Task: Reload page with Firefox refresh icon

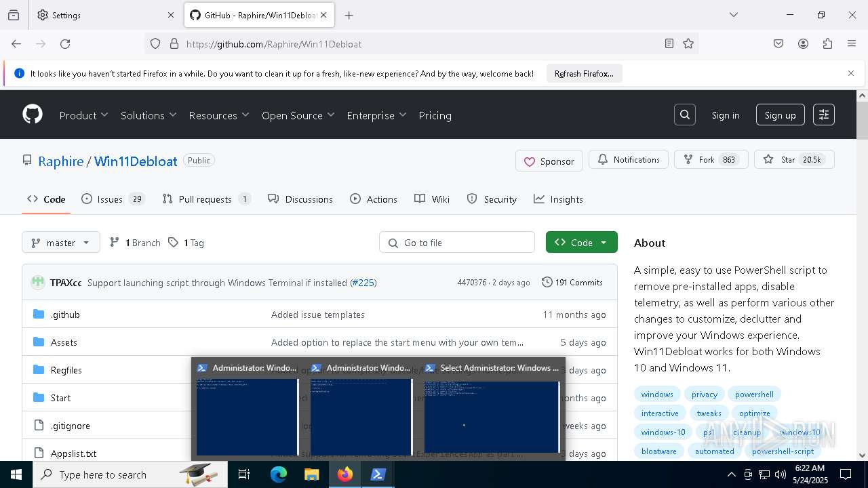Action: pyautogui.click(x=65, y=44)
